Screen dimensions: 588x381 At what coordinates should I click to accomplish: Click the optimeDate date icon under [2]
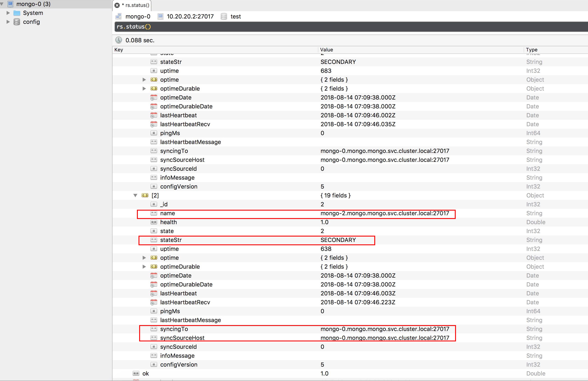154,276
